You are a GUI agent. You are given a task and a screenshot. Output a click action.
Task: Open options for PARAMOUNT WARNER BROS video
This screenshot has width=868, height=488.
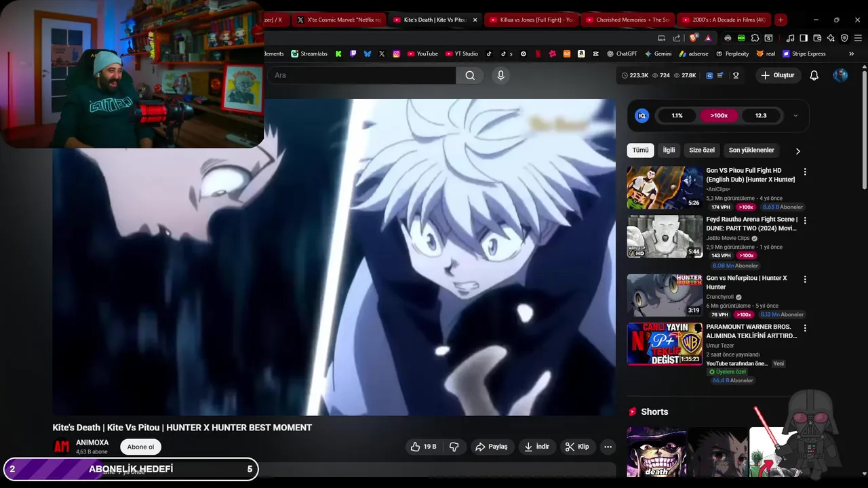coord(805,328)
